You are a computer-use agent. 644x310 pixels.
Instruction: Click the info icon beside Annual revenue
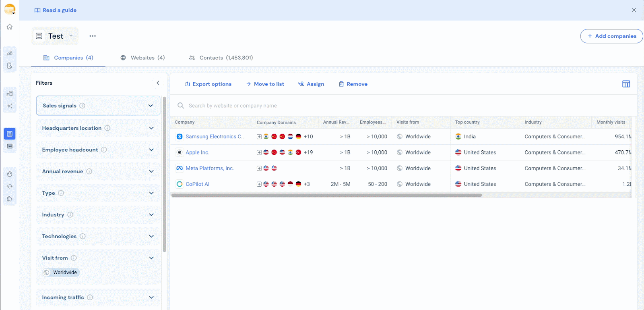tap(89, 171)
